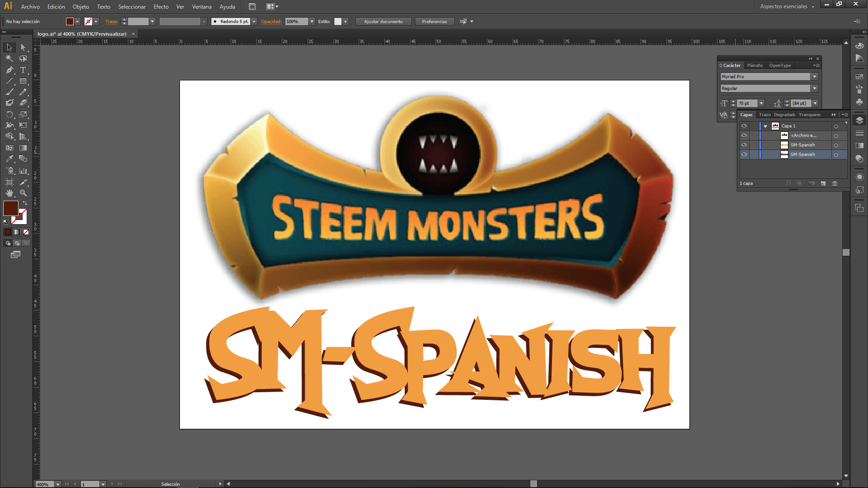Choose the Rectangle tool
Viewport: 868px width, 488px height.
23,81
